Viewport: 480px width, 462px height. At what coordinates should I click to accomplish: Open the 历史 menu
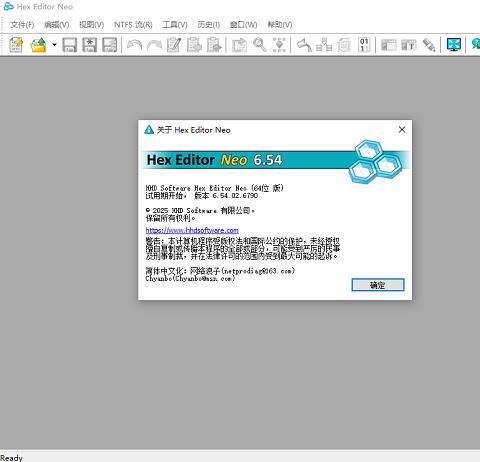(x=209, y=25)
